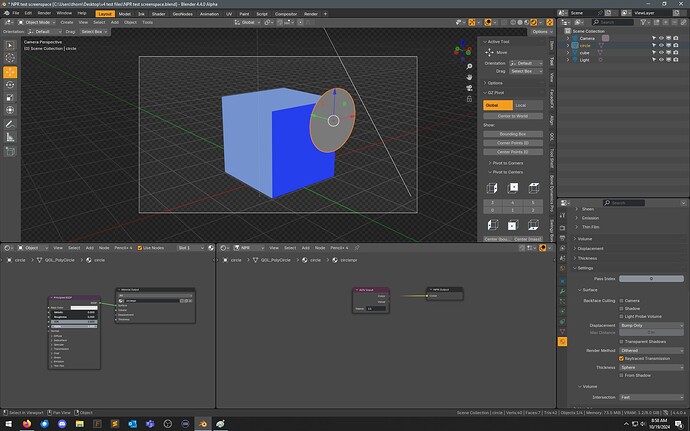Select the Measure ruler tool
The height and width of the screenshot is (431, 690).
(x=10, y=137)
